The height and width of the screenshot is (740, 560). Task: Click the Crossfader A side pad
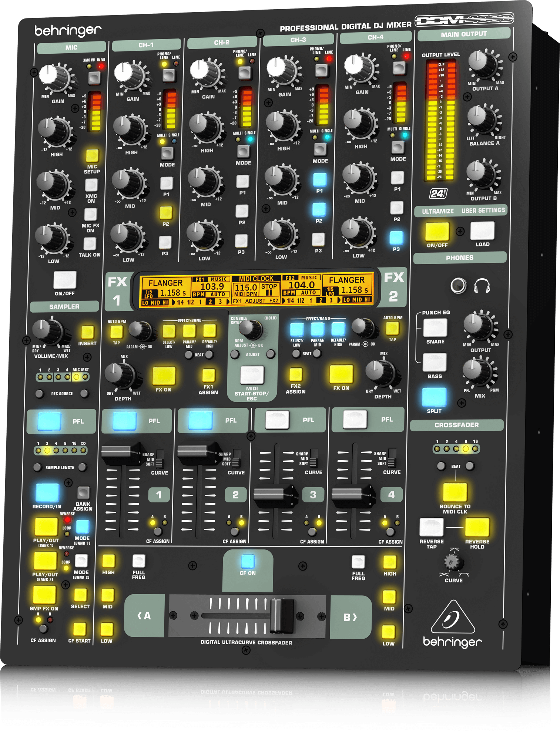(144, 616)
